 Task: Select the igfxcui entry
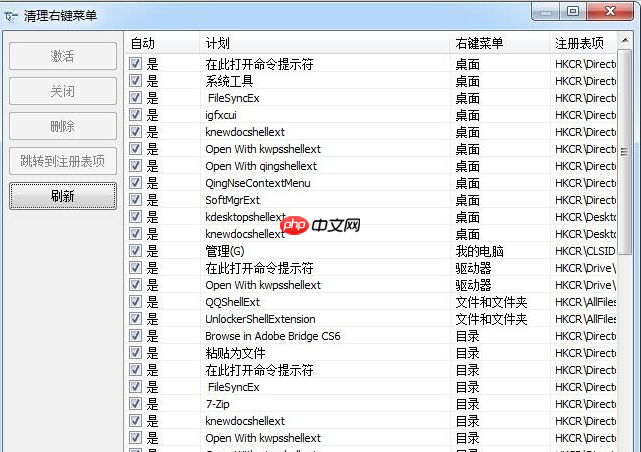221,115
